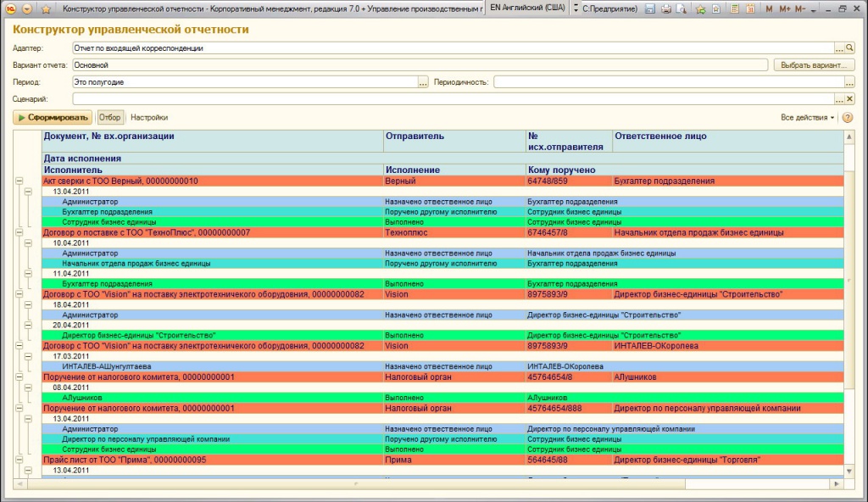Click the M- memory subtract button
The image size is (868, 502).
[800, 8]
